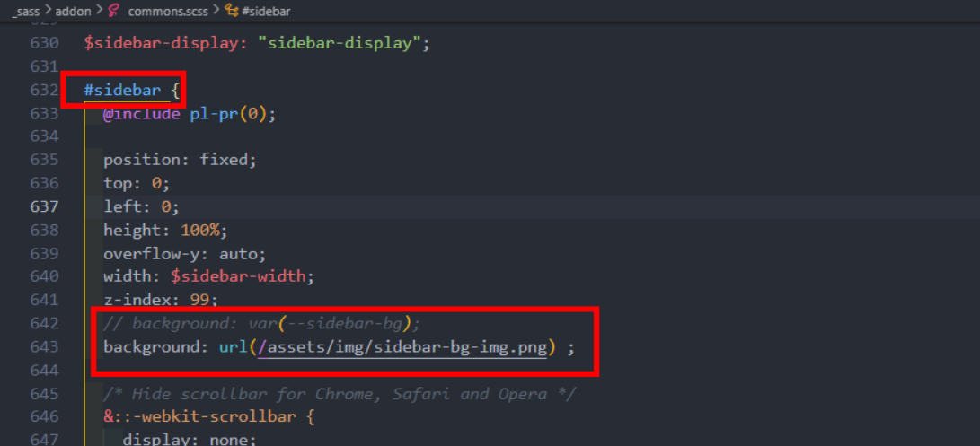Click the #sidebar selector in the code
This screenshot has width=980, height=446.
coord(122,91)
